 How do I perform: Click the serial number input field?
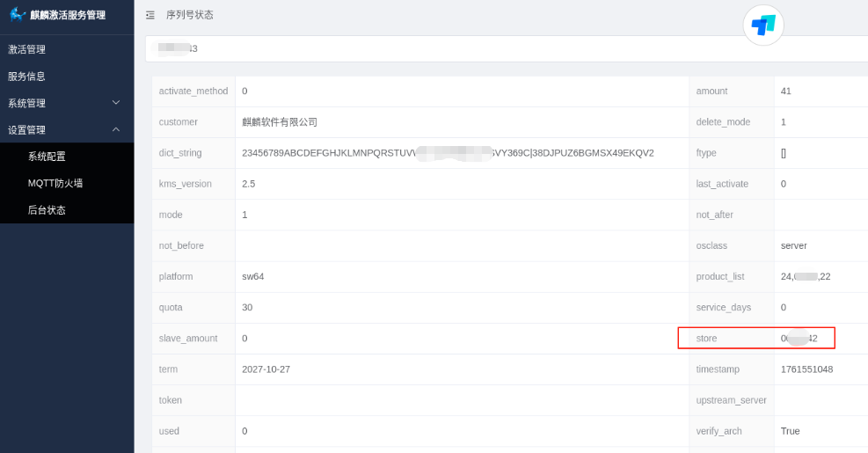tap(506, 48)
